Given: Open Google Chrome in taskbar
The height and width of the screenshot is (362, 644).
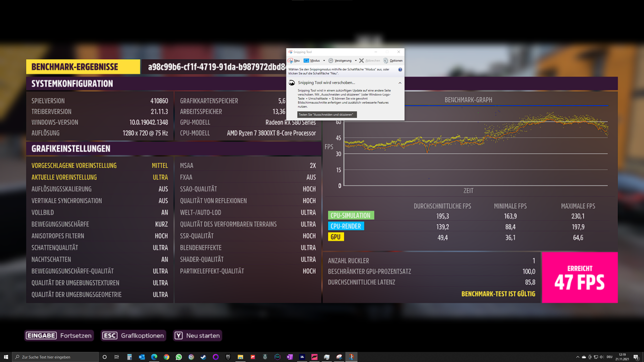Looking at the screenshot, I should click(x=166, y=357).
